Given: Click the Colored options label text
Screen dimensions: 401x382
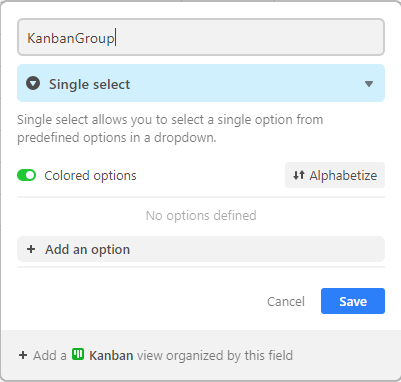Looking at the screenshot, I should click(x=90, y=175).
